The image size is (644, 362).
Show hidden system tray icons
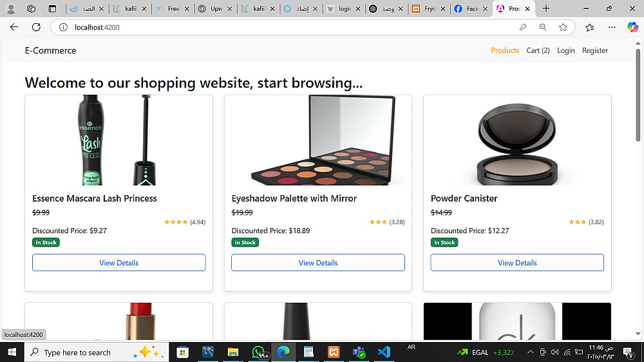tap(530, 352)
